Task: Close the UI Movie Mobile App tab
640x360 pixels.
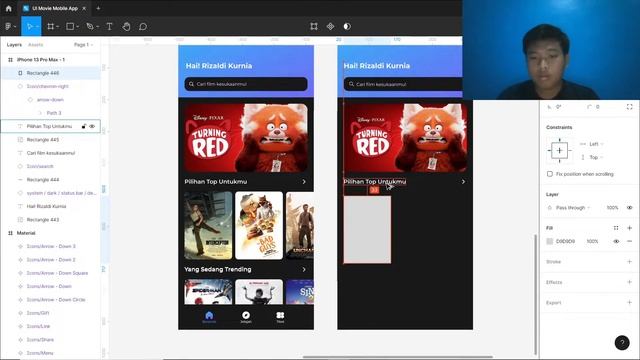Action: (x=84, y=8)
